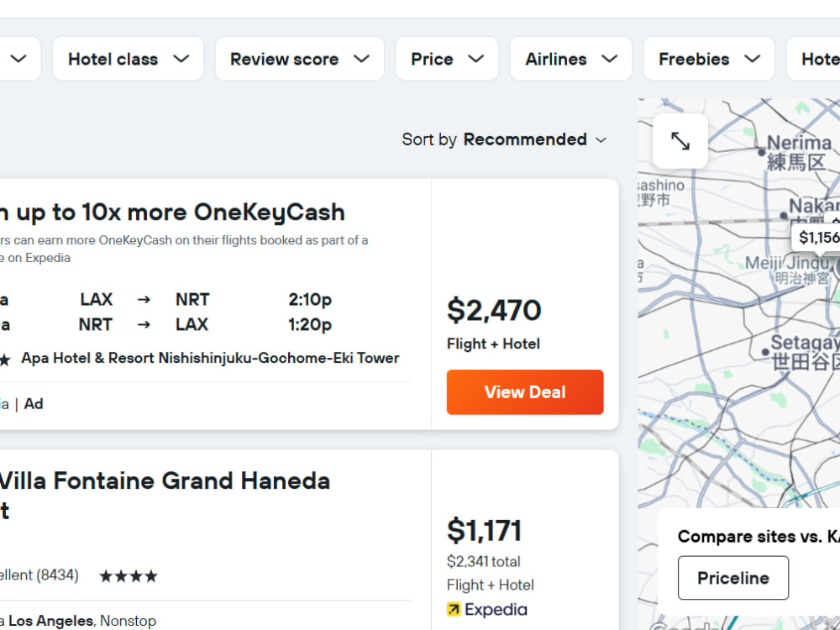The width and height of the screenshot is (840, 630).
Task: Click the $2,470 Flight + Hotel price
Action: pyautogui.click(x=494, y=311)
